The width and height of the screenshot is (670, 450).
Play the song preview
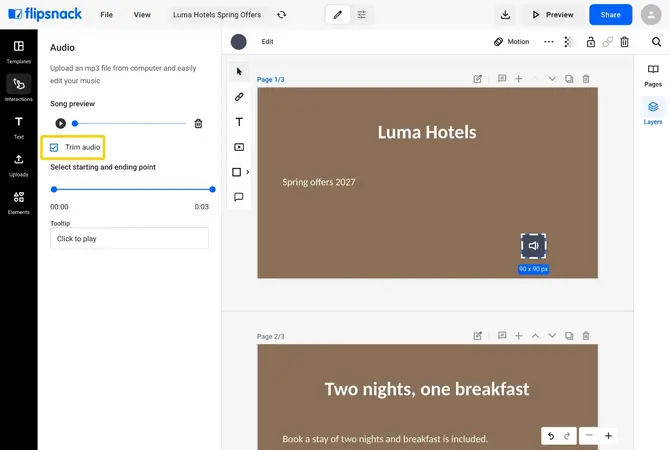(x=61, y=124)
